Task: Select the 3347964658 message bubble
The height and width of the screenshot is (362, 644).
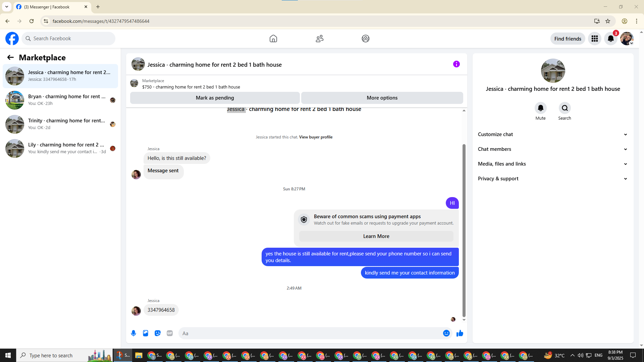Action: 161,310
